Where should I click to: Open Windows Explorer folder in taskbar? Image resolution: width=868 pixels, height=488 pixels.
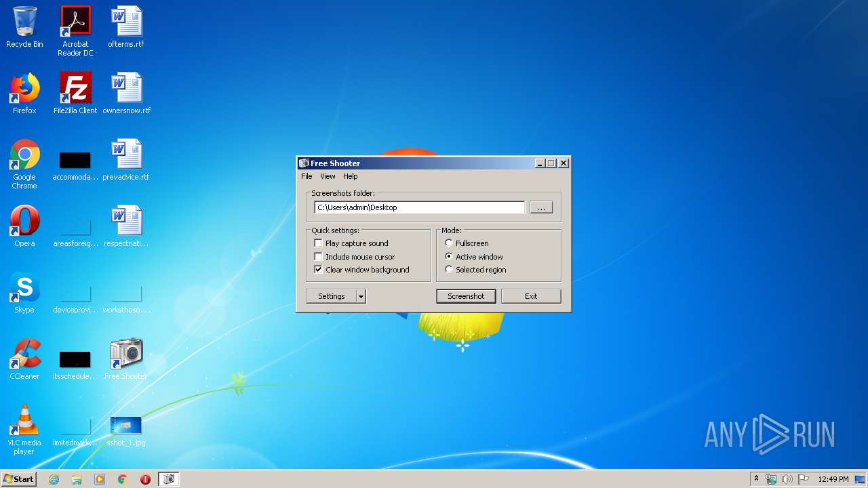point(77,479)
